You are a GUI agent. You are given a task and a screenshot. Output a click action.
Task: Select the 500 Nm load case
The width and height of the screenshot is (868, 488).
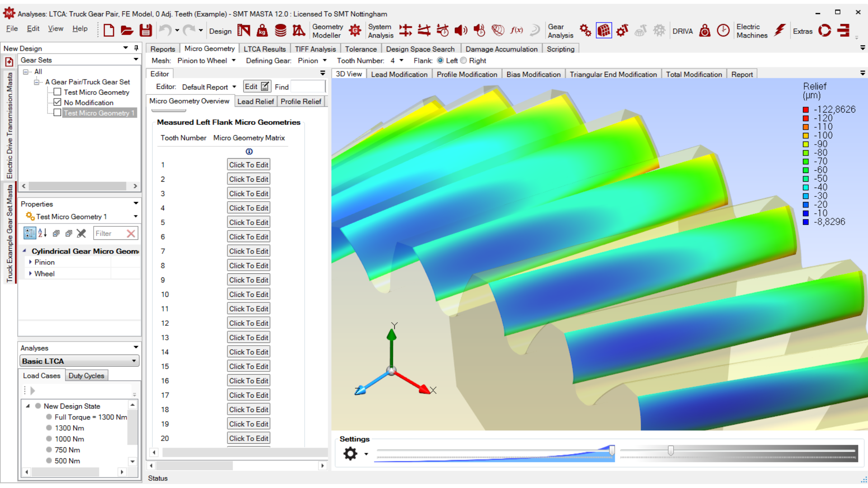pos(67,460)
